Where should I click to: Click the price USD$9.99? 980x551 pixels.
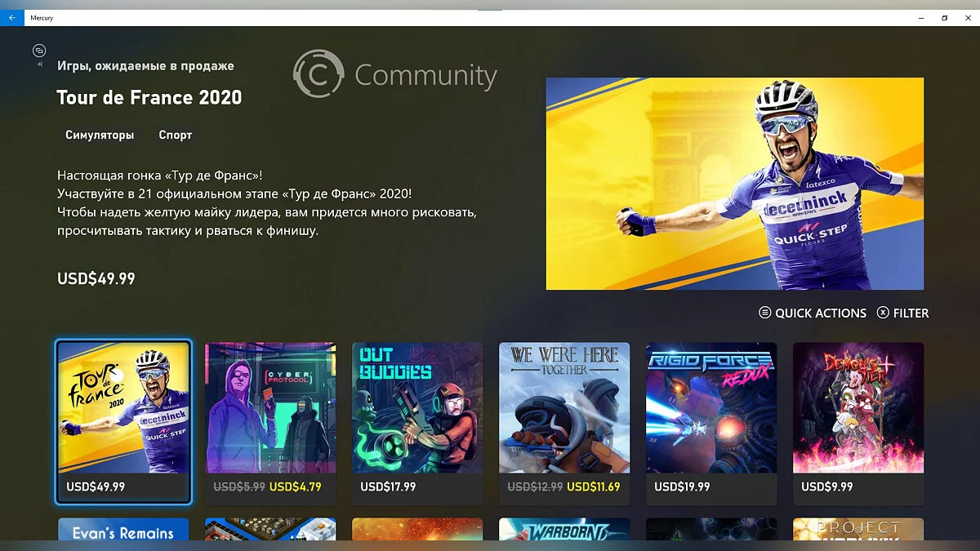coord(826,487)
